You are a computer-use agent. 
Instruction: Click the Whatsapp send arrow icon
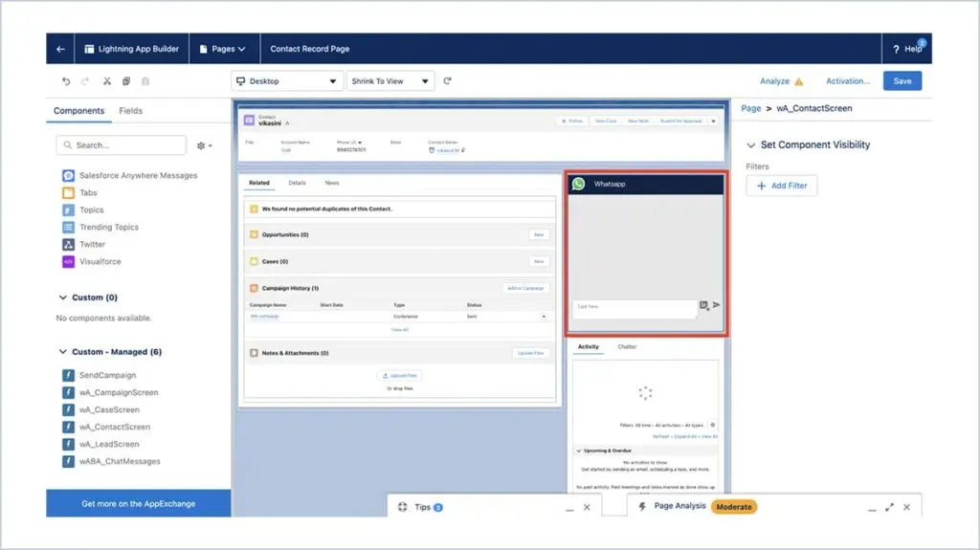(716, 305)
